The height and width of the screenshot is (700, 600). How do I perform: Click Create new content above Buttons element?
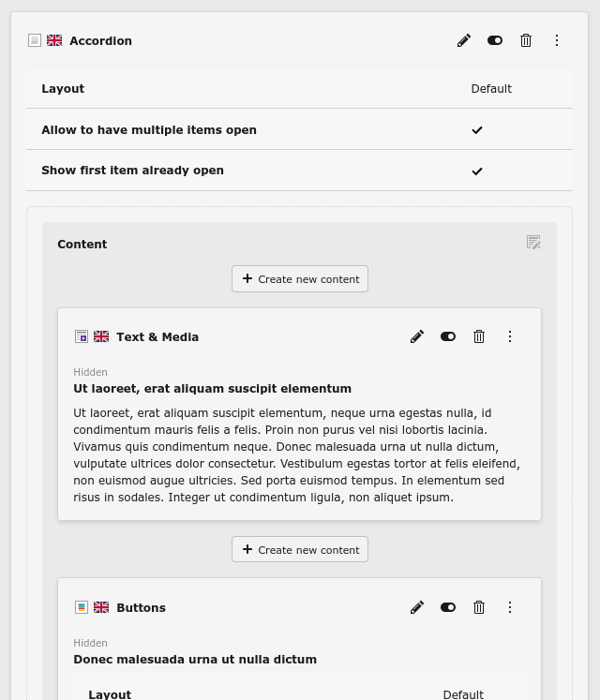pyautogui.click(x=300, y=549)
